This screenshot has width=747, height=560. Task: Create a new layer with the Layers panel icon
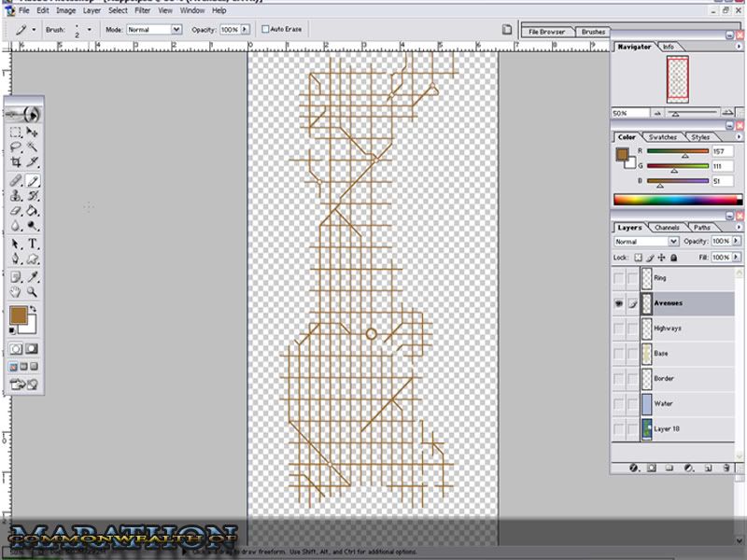point(708,467)
